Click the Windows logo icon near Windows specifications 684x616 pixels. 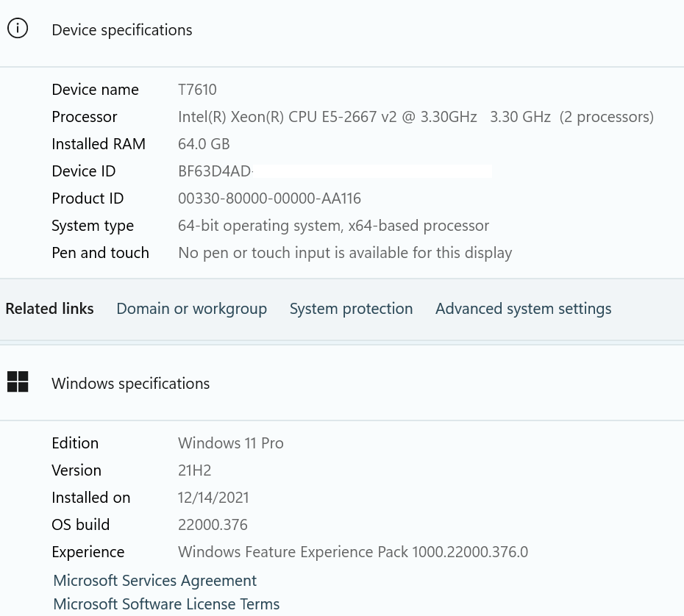pos(18,382)
